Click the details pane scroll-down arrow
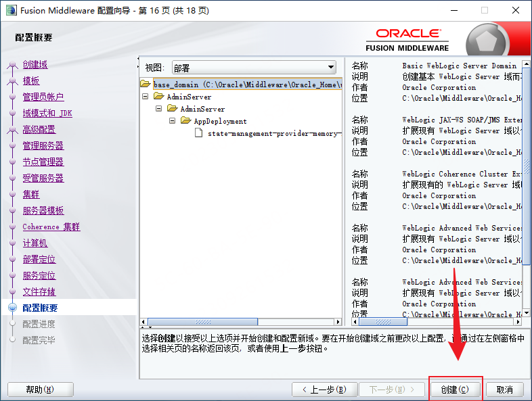 (526, 312)
